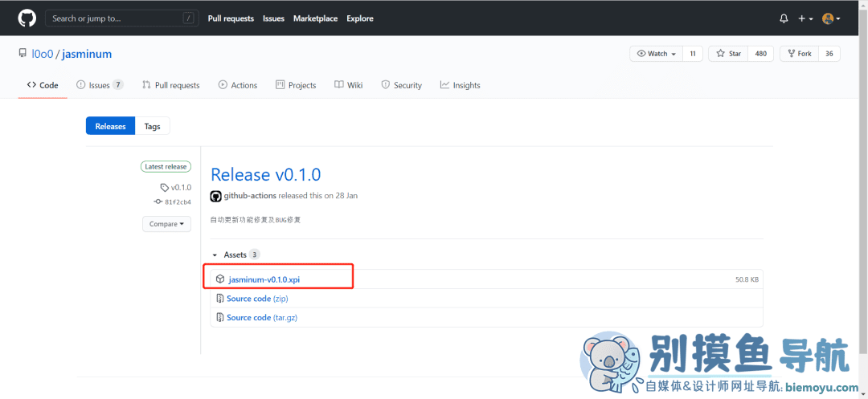Open commit 81f2cb4

[178, 202]
